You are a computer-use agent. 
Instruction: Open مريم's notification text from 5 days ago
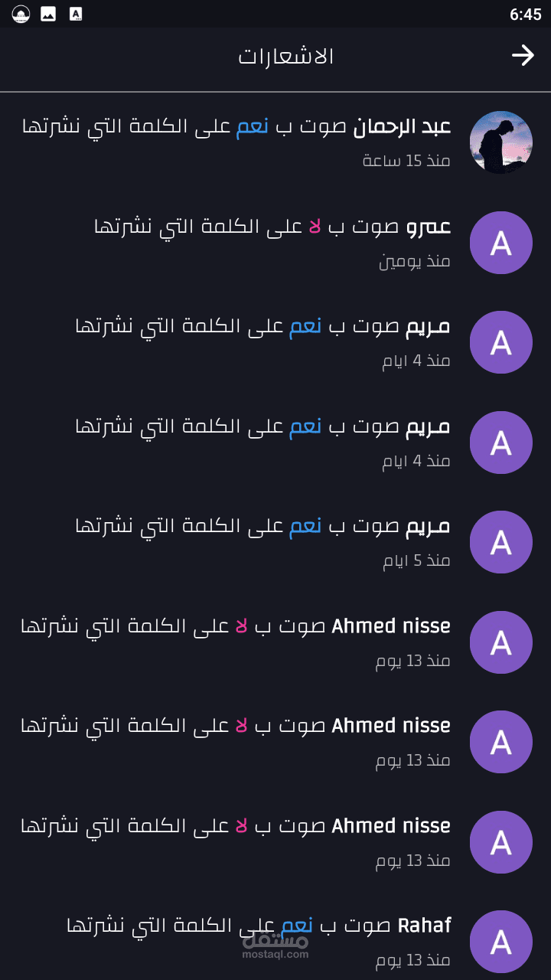click(x=262, y=526)
